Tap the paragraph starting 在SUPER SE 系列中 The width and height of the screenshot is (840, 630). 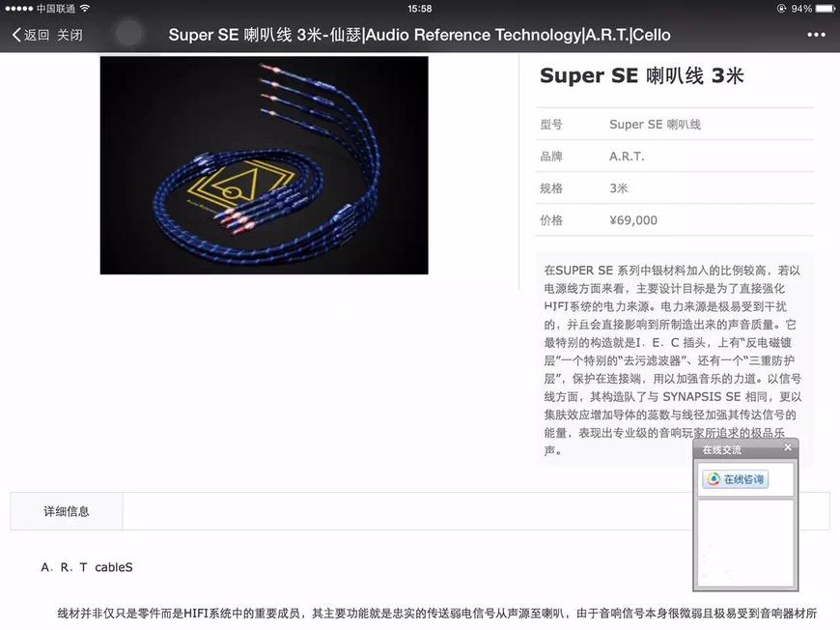(673, 360)
